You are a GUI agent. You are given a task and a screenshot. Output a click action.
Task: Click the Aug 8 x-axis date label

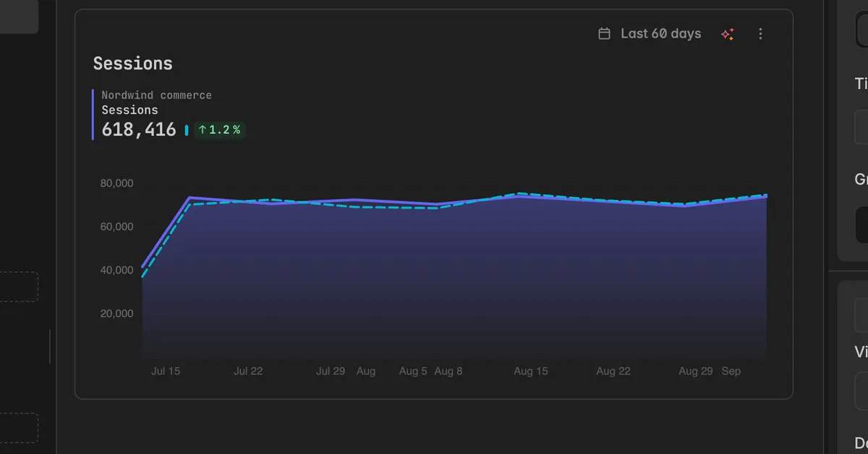[448, 371]
